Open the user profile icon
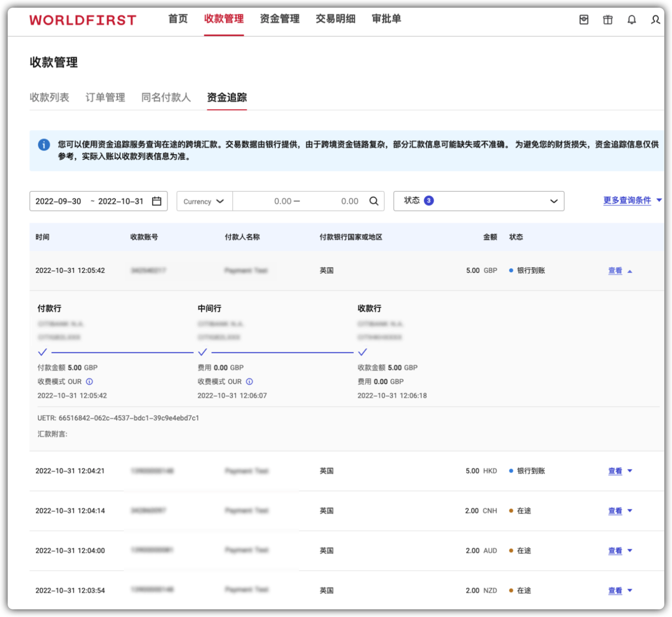 tap(655, 20)
